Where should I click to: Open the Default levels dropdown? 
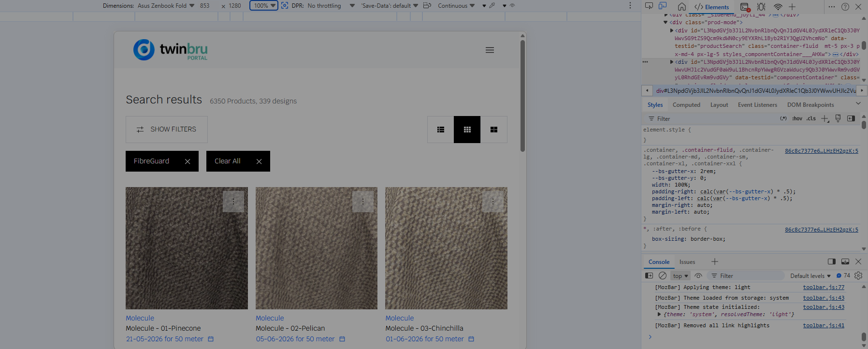pyautogui.click(x=810, y=276)
